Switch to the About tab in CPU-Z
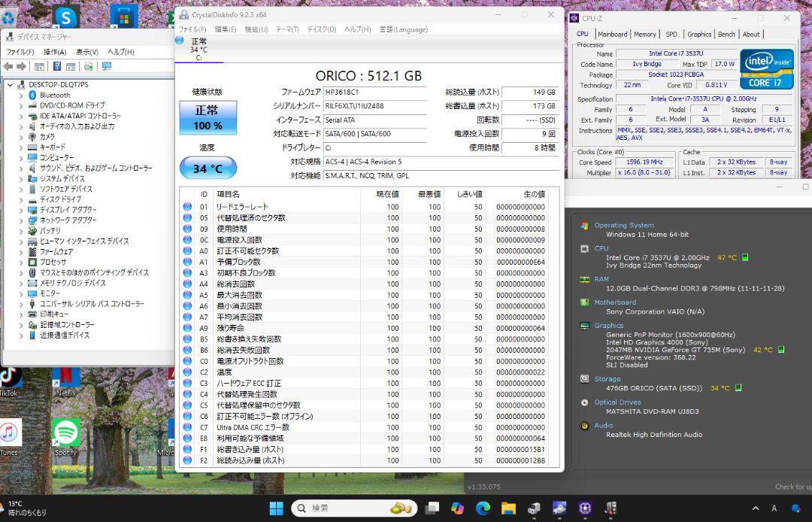The height and width of the screenshot is (522, 812). [751, 34]
